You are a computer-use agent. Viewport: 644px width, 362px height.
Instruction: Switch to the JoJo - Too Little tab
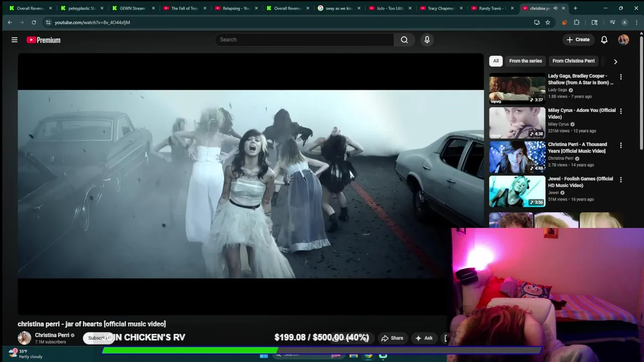point(390,8)
